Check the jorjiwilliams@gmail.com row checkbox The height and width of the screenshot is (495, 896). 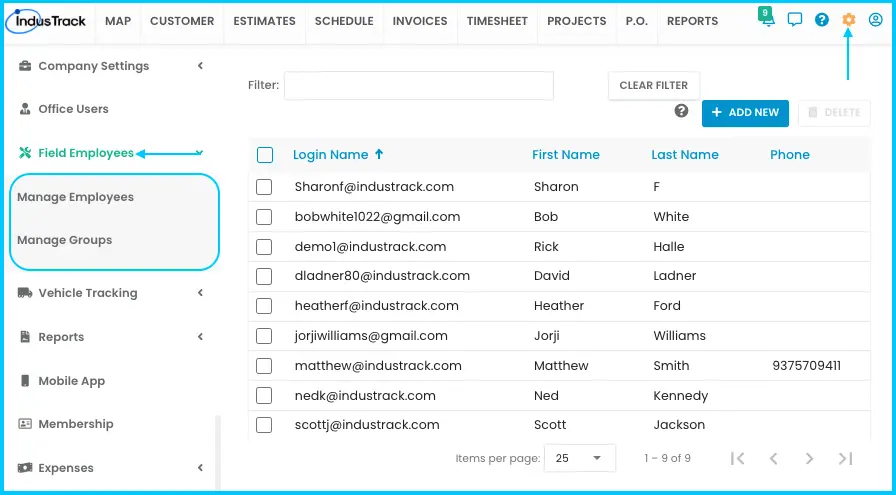pos(264,336)
